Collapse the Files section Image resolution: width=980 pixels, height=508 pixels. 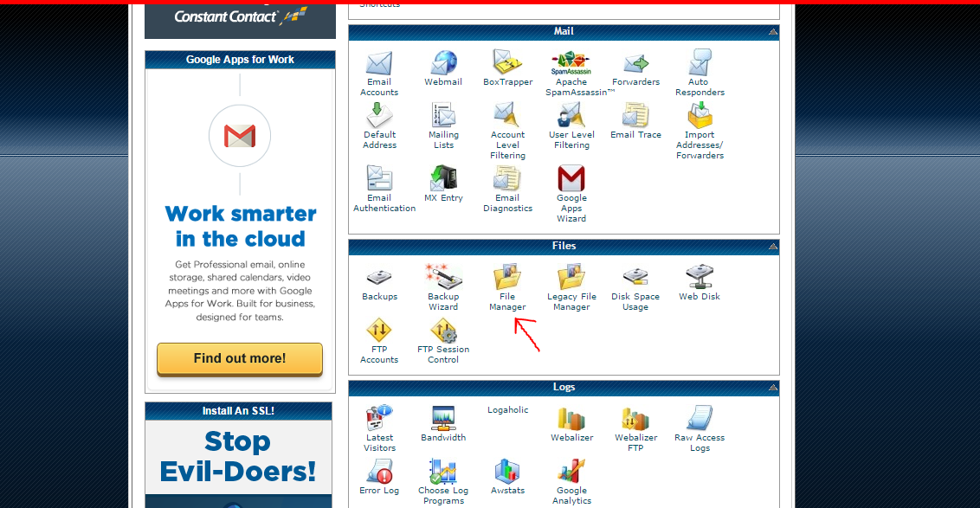(x=772, y=246)
